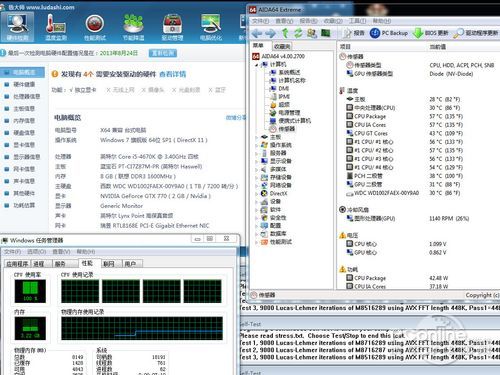Open 查看(V) menu in Task Manager
The image size is (500, 375).
click(x=61, y=252)
